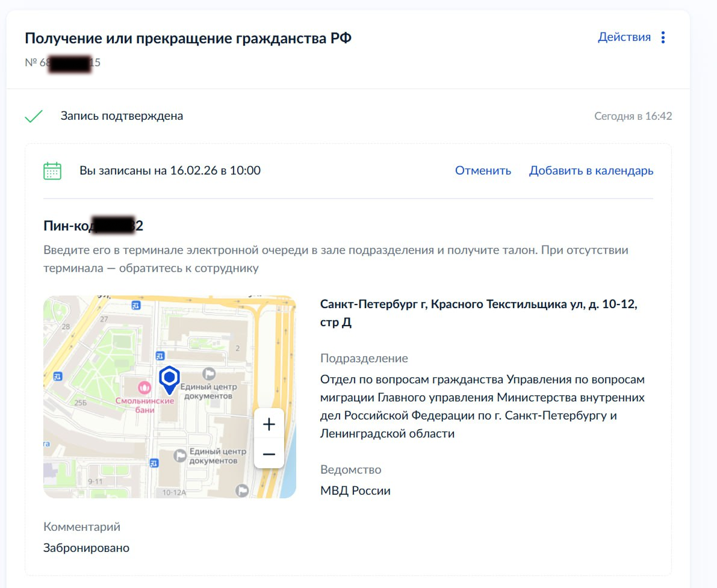Click the green confirmation checkmark icon
Image resolution: width=717 pixels, height=588 pixels.
point(34,116)
